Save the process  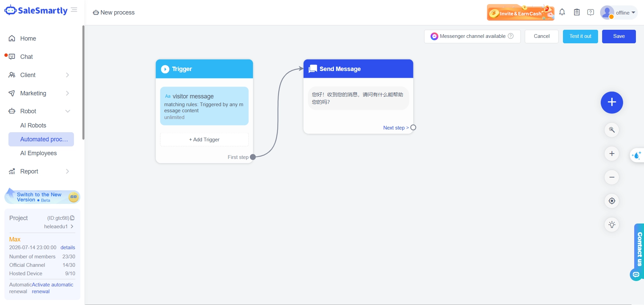[619, 36]
